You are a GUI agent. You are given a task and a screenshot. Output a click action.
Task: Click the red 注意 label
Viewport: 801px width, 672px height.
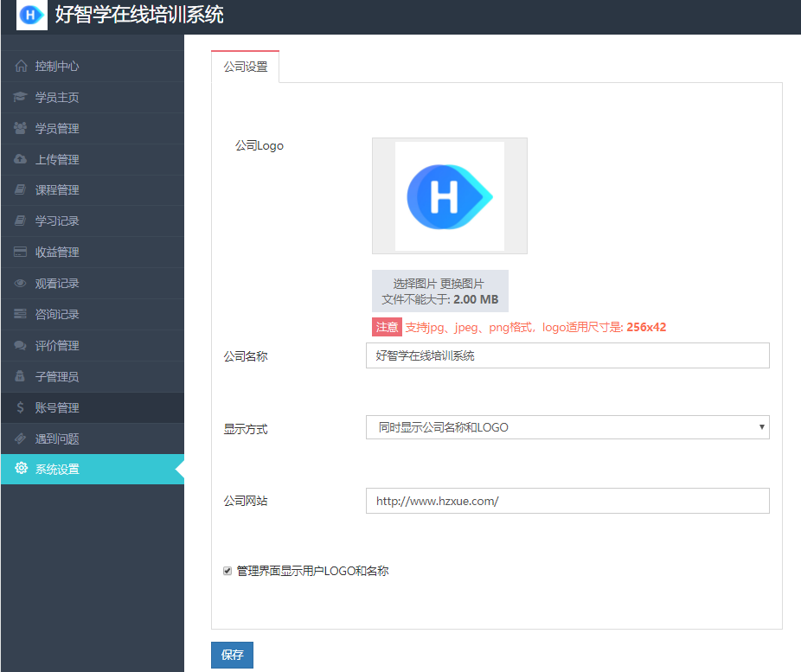coord(387,327)
